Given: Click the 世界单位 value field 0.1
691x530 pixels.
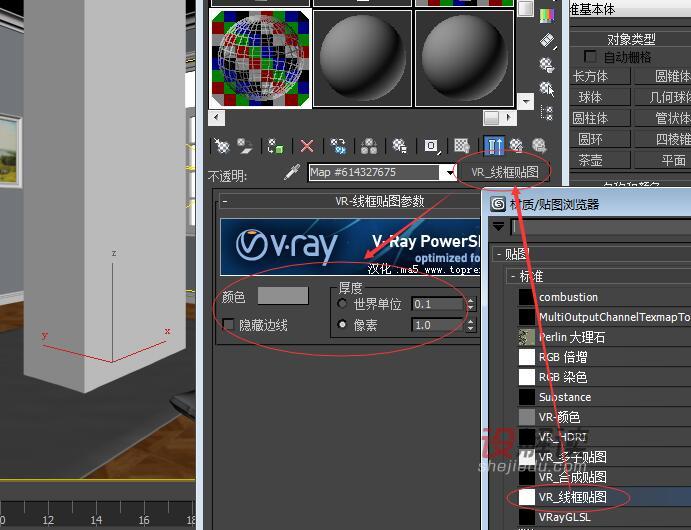Looking at the screenshot, I should click(437, 304).
